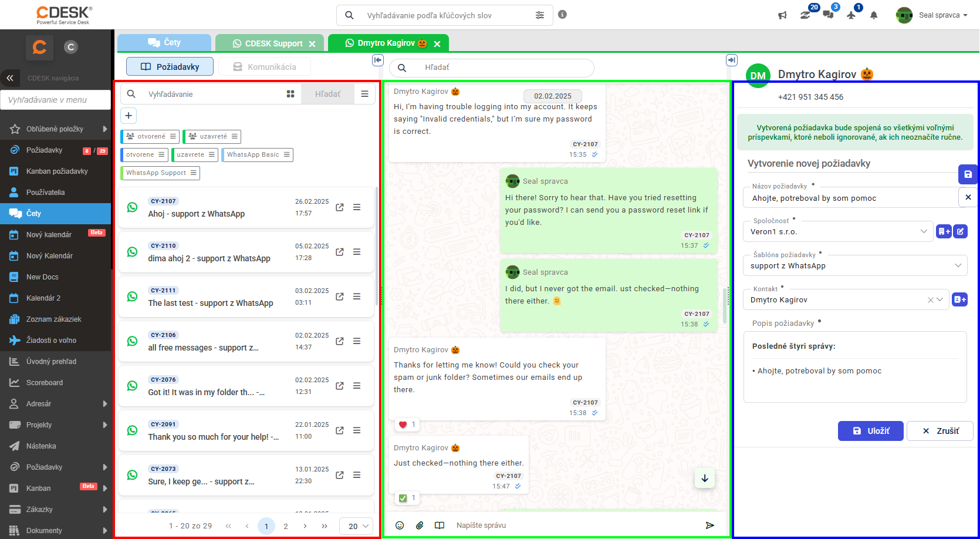
Task: Send the message with arrow icon
Action: (x=710, y=525)
